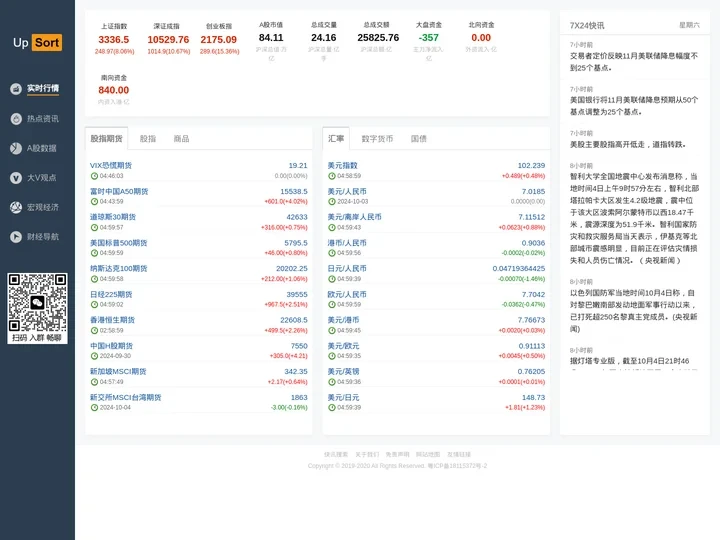Open 新交所MSCI台湾期货 link

126,397
